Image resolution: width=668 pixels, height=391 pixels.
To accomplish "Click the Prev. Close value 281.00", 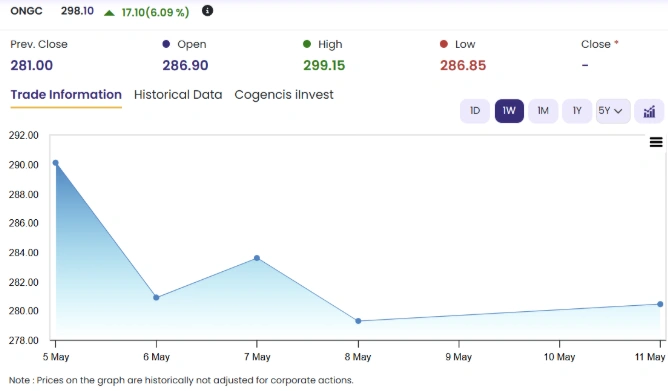I will [32, 65].
